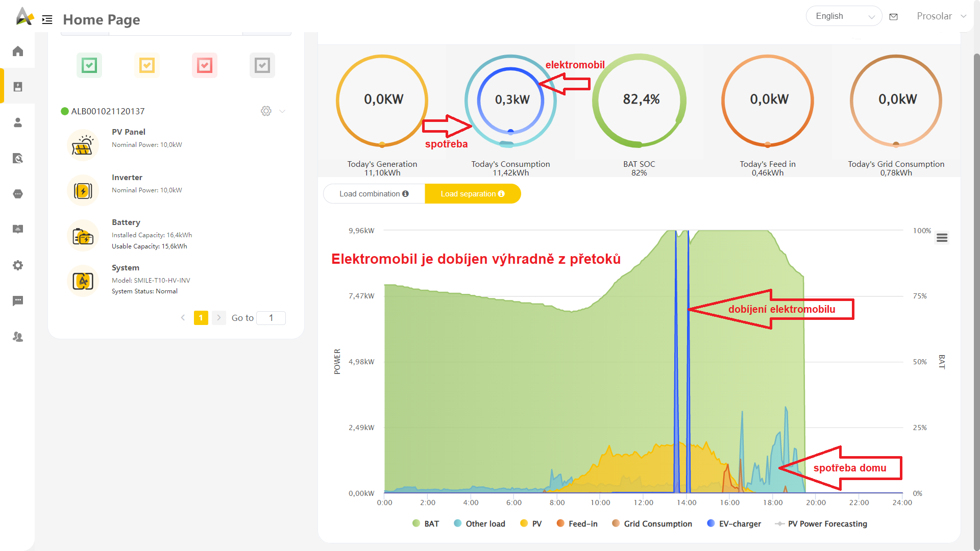The height and width of the screenshot is (551, 980).
Task: Open the home icon in sidebar
Action: (18, 51)
